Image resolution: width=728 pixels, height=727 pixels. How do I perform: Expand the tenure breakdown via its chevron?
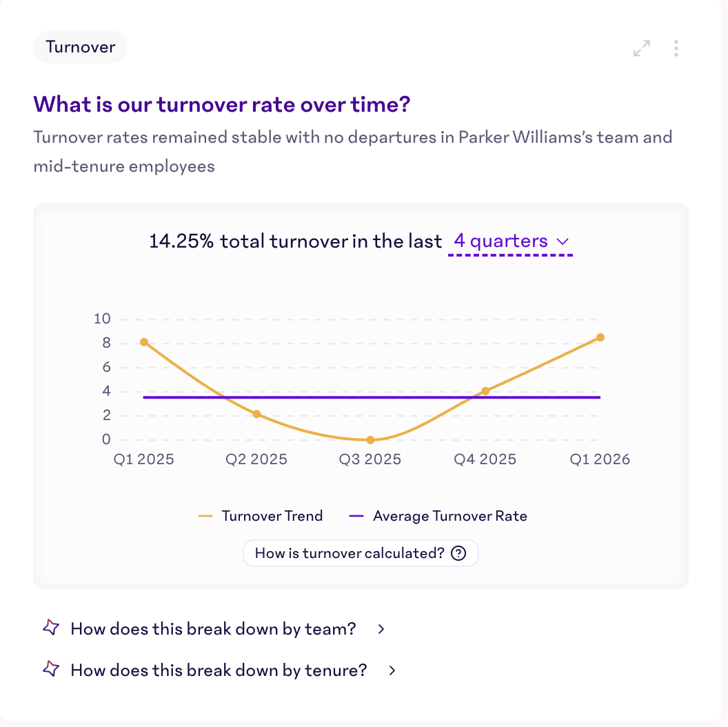tap(391, 670)
